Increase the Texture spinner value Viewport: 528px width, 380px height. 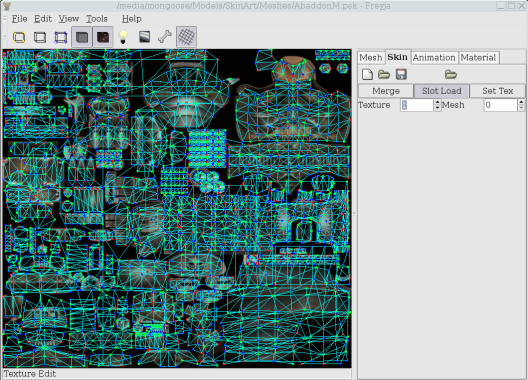click(x=437, y=102)
